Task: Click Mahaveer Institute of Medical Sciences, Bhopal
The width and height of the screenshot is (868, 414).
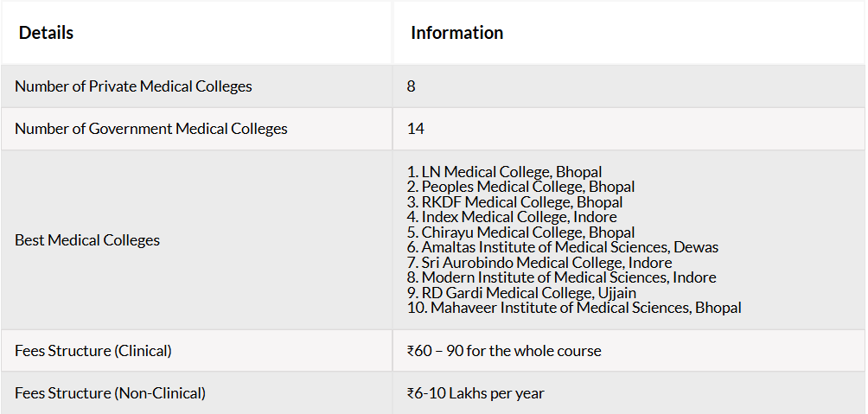Action: 574,307
